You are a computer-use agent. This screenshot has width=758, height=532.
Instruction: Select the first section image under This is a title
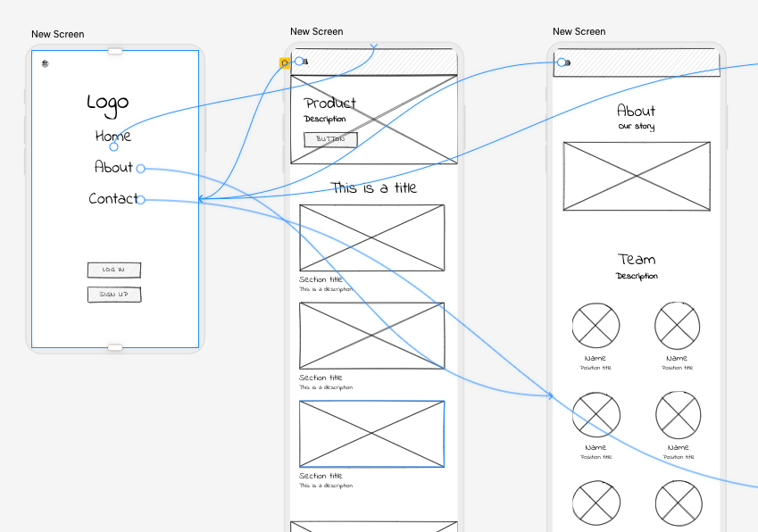coord(371,236)
